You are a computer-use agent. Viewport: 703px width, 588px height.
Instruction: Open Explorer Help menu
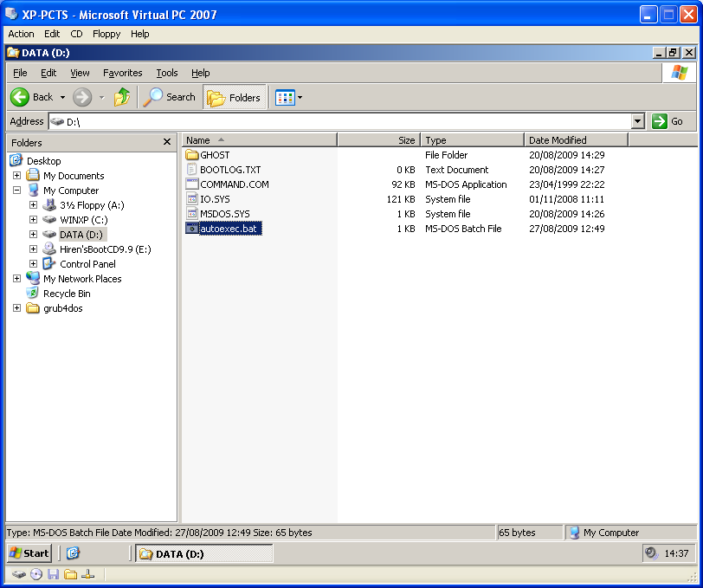[x=200, y=73]
